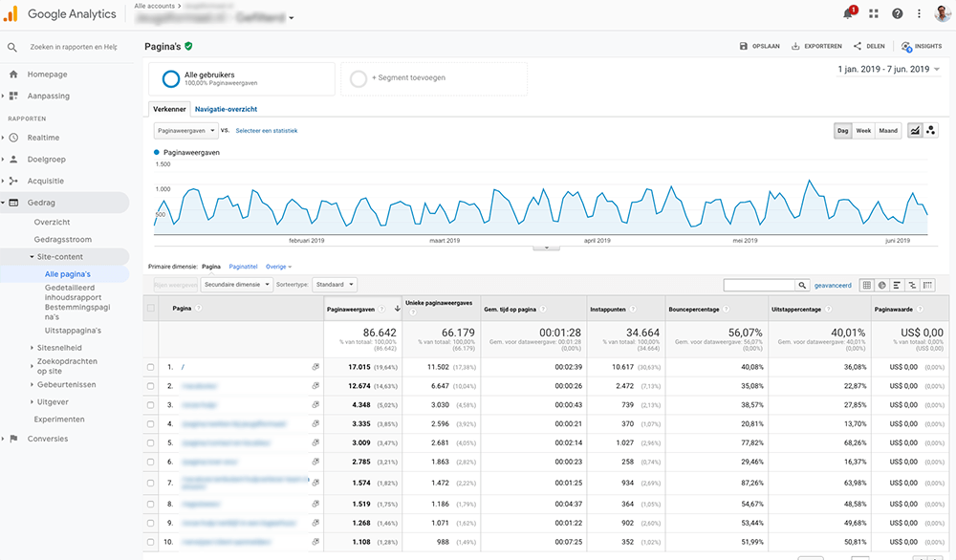Switch to the Navigatie-overzicht tab
Viewport: 956px width, 560px height.
click(x=226, y=109)
